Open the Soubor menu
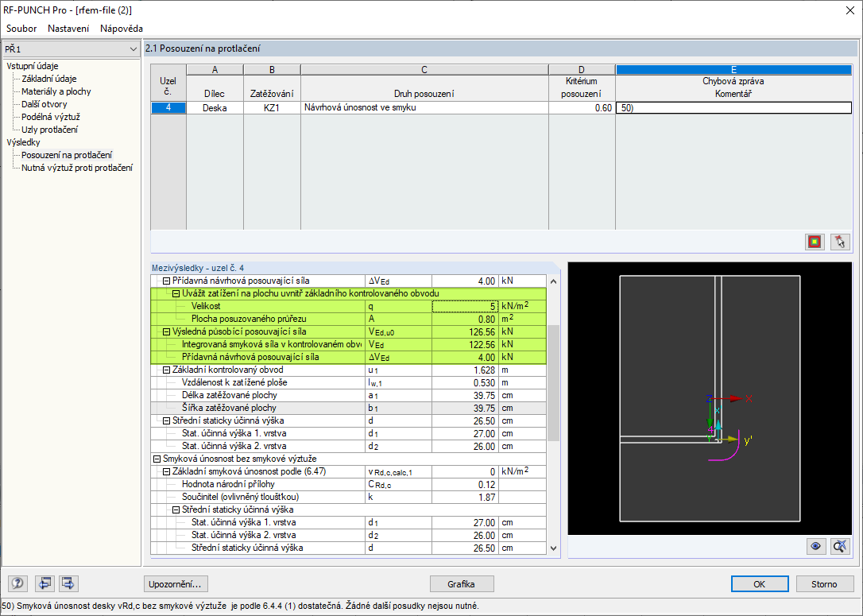The width and height of the screenshot is (863, 616). (21, 29)
